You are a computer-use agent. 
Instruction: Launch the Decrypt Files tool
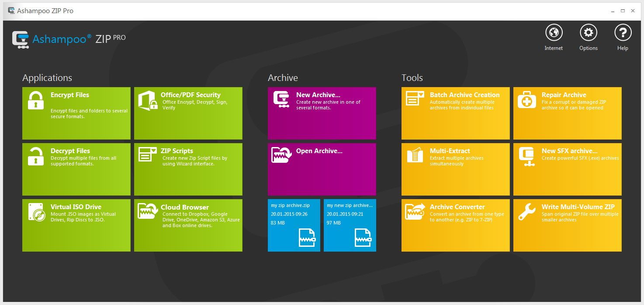(x=76, y=169)
